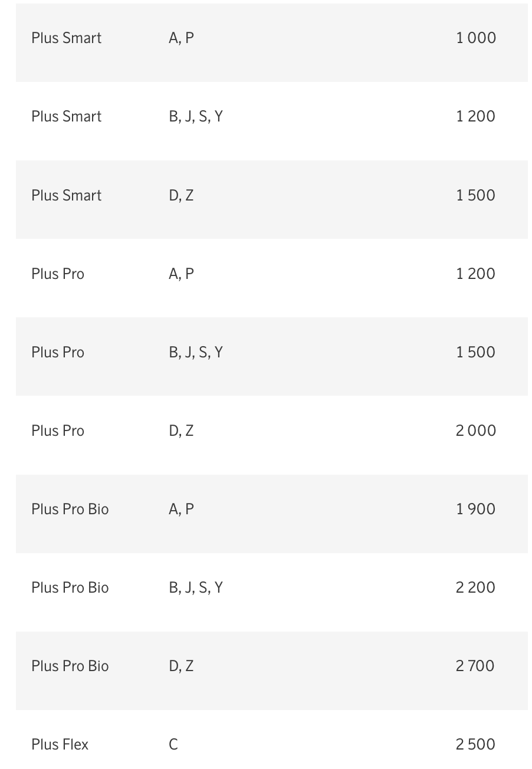This screenshot has width=532, height=769.
Task: Select the class C cell
Action: click(x=173, y=744)
